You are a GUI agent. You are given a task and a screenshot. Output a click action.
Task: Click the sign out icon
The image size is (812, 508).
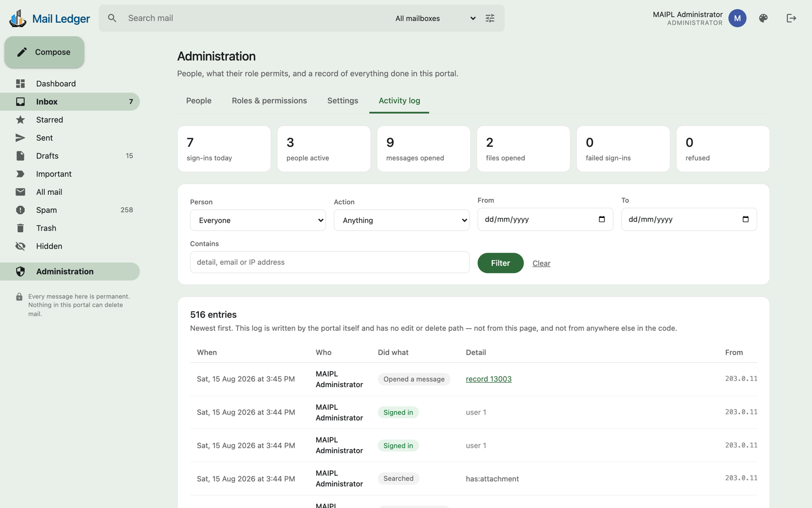pos(791,18)
